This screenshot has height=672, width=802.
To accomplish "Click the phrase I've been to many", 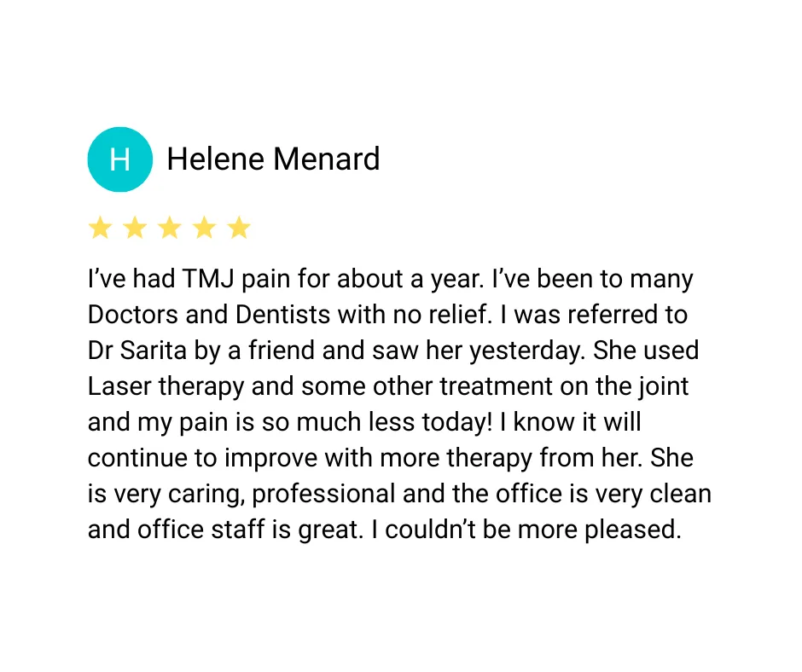I will (x=592, y=279).
